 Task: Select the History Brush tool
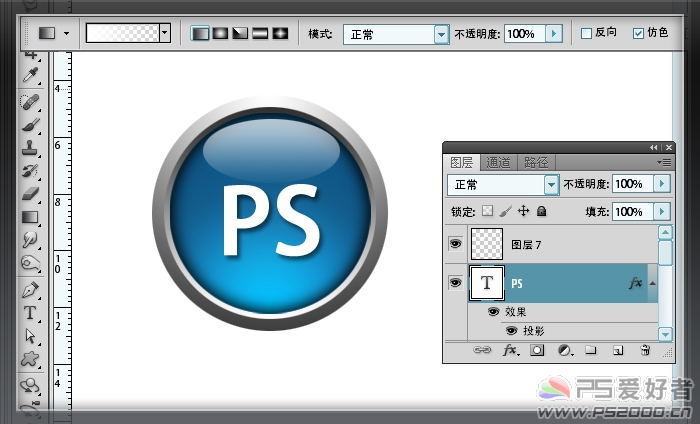(30, 171)
